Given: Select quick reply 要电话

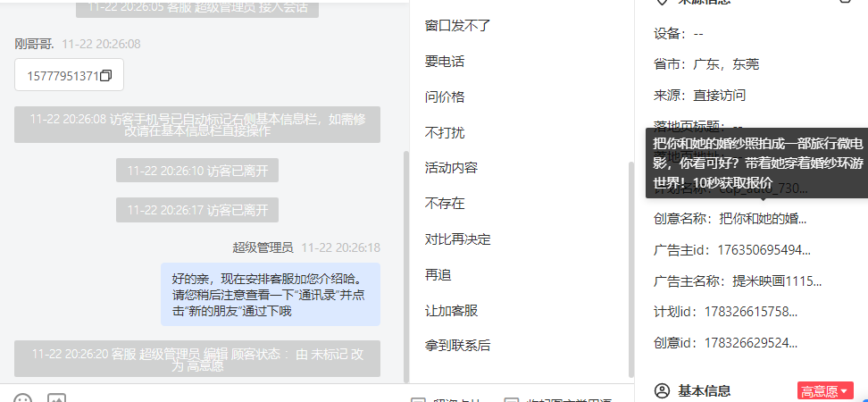Looking at the screenshot, I should click(444, 62).
